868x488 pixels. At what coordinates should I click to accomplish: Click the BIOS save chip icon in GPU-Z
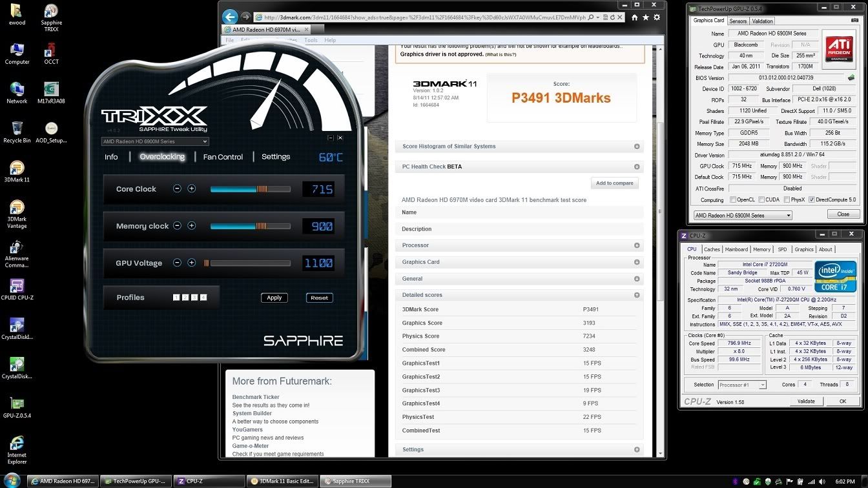851,77
